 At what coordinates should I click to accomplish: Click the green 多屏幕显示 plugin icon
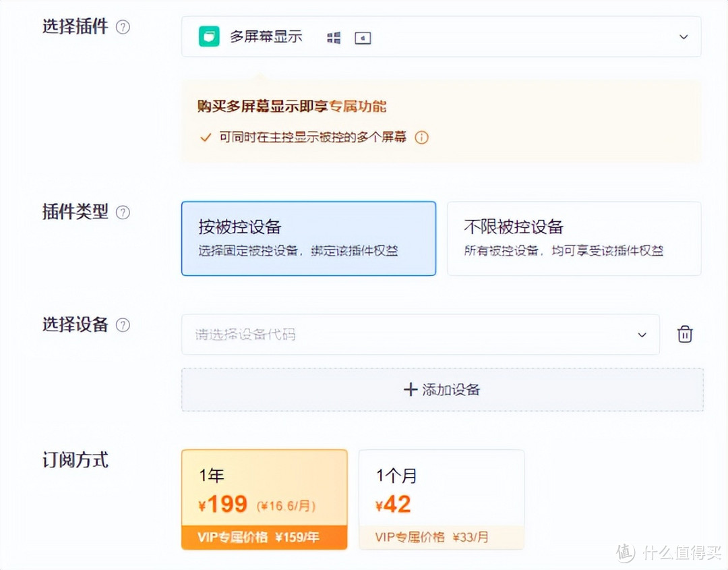tap(209, 36)
